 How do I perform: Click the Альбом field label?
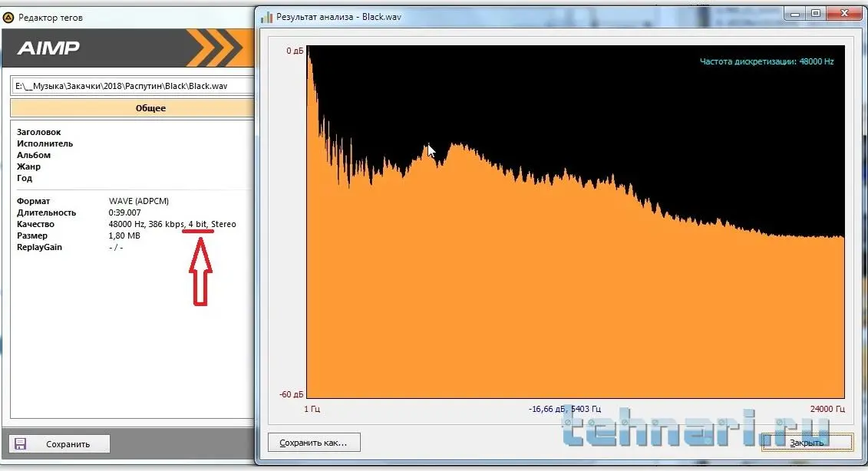point(34,155)
